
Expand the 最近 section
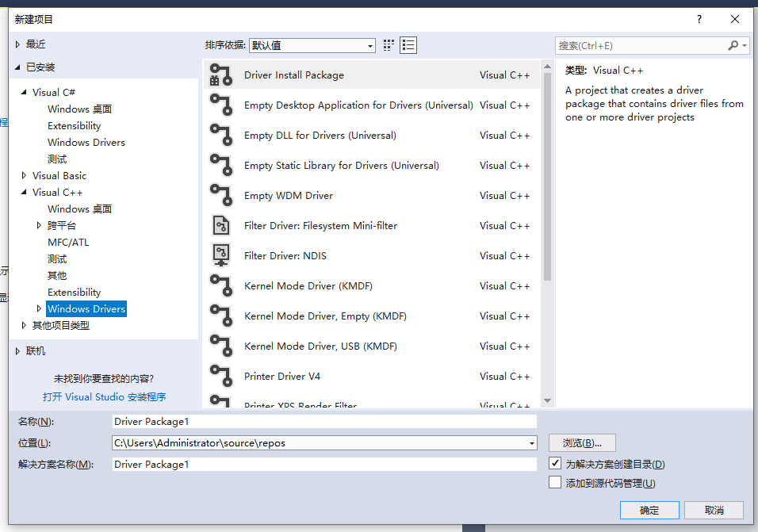pyautogui.click(x=17, y=44)
